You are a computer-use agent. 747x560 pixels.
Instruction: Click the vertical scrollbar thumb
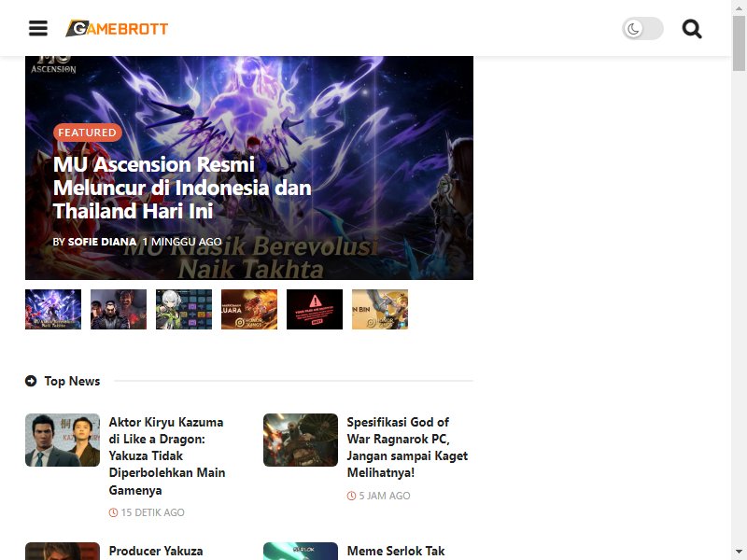739,43
